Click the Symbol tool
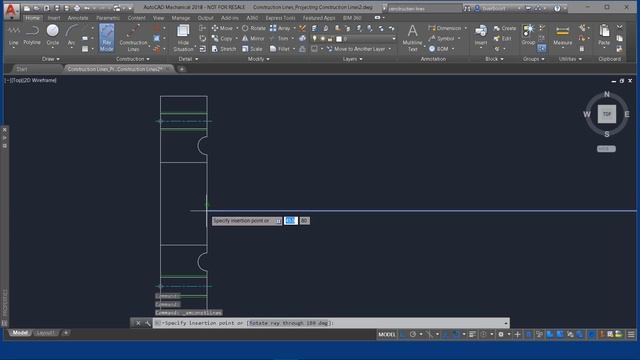This screenshot has width=640, height=360. pyautogui.click(x=441, y=38)
